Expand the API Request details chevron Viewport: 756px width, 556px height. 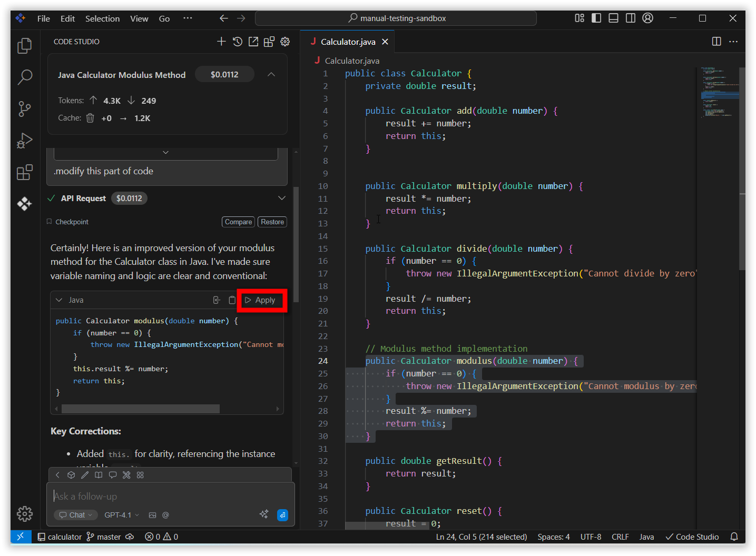(x=282, y=198)
